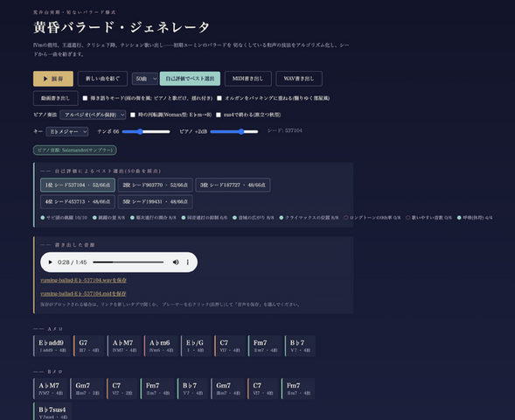This screenshot has width=515, height=420.
Task: Save the yuming-ballad .mid file link
Action: pyautogui.click(x=83, y=293)
